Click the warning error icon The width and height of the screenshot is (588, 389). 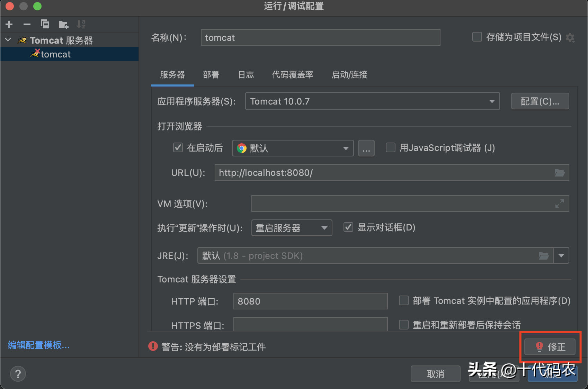(153, 346)
